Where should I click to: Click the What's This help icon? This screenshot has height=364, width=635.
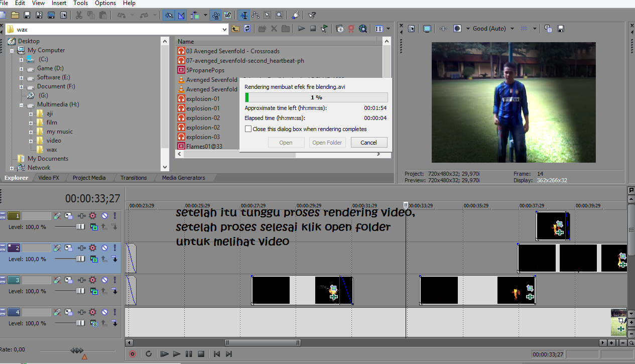click(312, 15)
